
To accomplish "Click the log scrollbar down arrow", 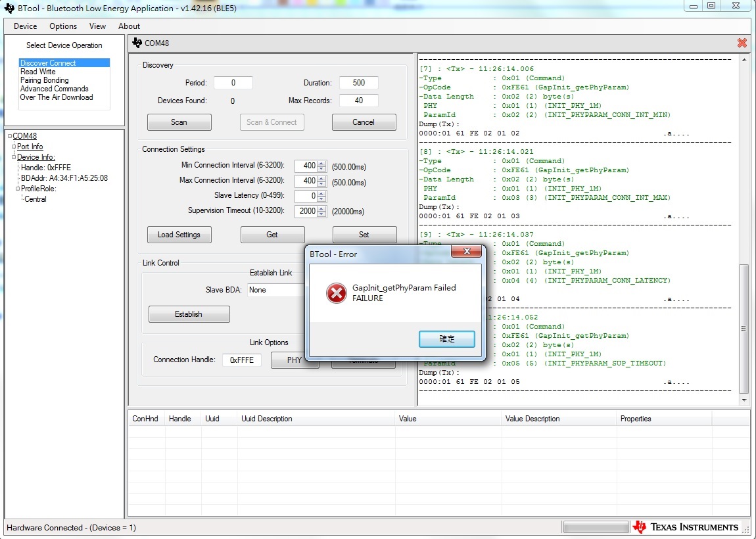I will tap(744, 400).
